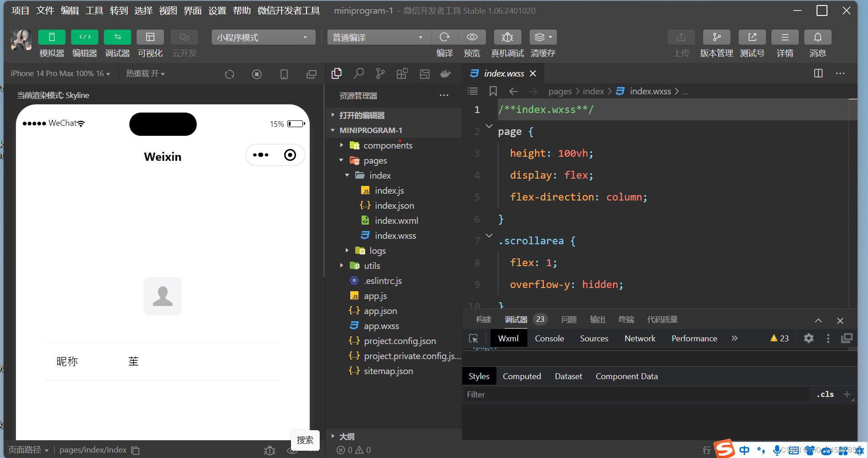
Task: Click the docker whale icon
Action: 446,73
